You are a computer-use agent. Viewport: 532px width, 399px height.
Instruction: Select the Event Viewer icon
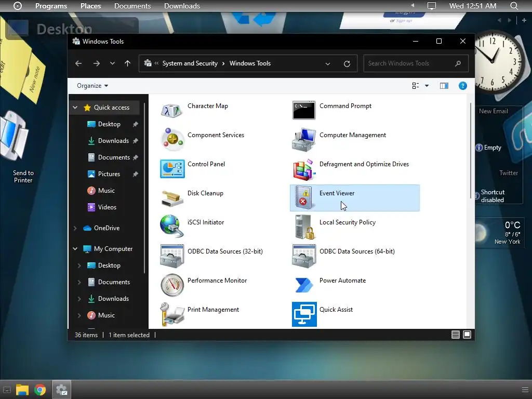[x=303, y=197]
